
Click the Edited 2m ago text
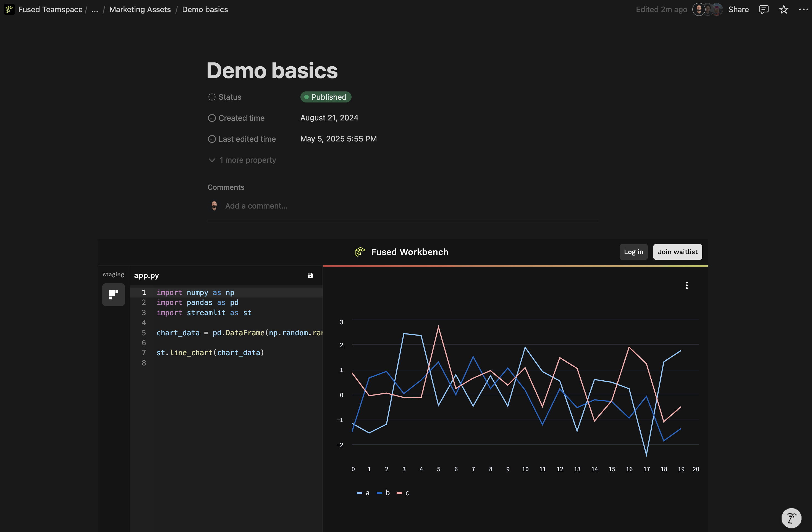661,10
